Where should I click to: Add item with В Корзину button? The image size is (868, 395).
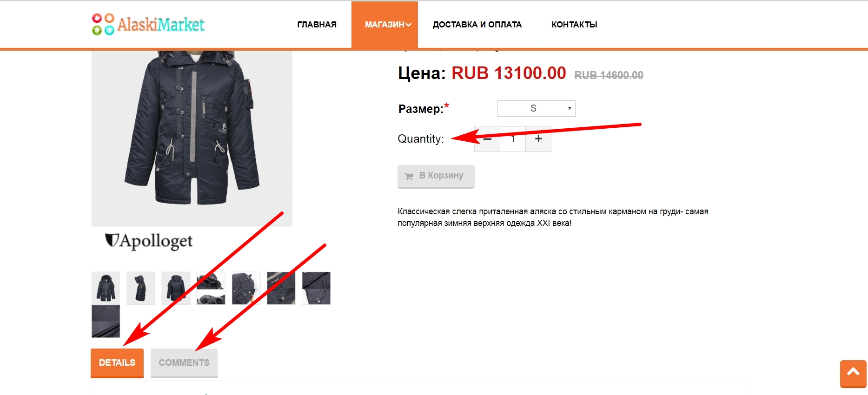click(x=436, y=176)
